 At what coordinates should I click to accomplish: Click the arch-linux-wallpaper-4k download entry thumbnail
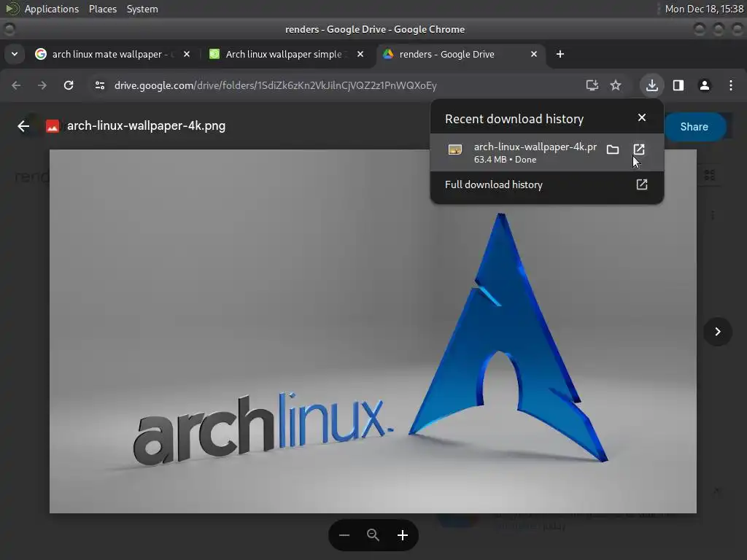coord(455,150)
